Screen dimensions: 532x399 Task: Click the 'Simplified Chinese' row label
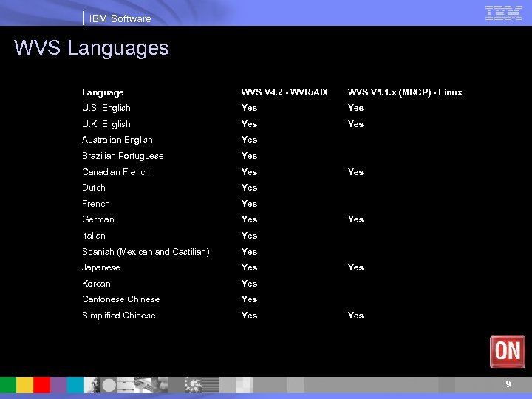click(119, 316)
